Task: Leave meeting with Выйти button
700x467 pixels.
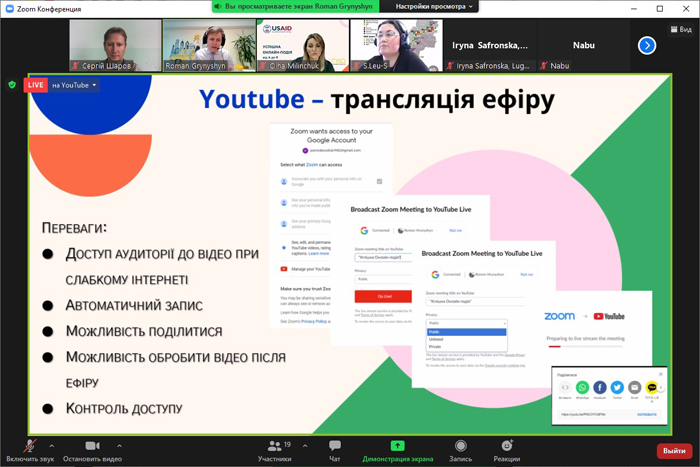Action: (x=674, y=451)
